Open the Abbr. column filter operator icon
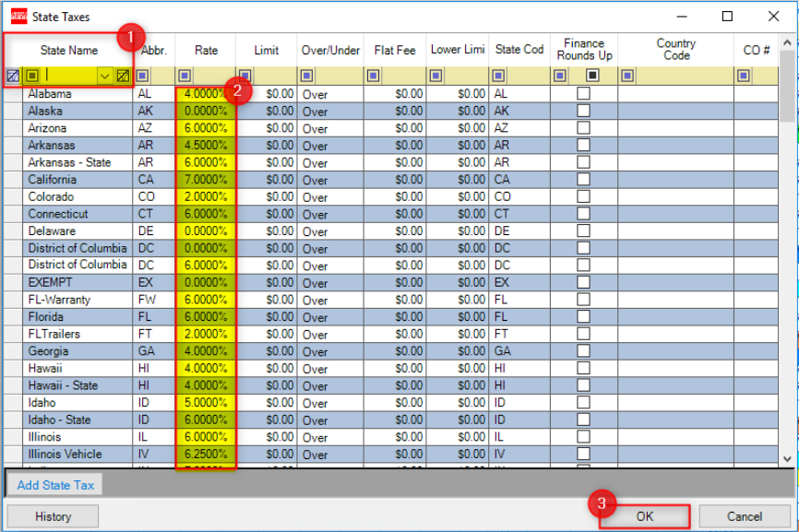Image resolution: width=799 pixels, height=532 pixels. point(143,76)
